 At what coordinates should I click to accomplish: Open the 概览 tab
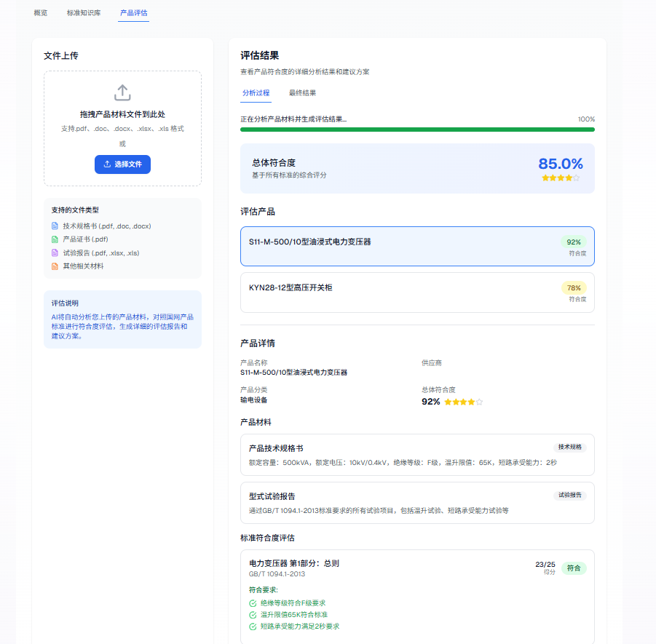pyautogui.click(x=41, y=13)
